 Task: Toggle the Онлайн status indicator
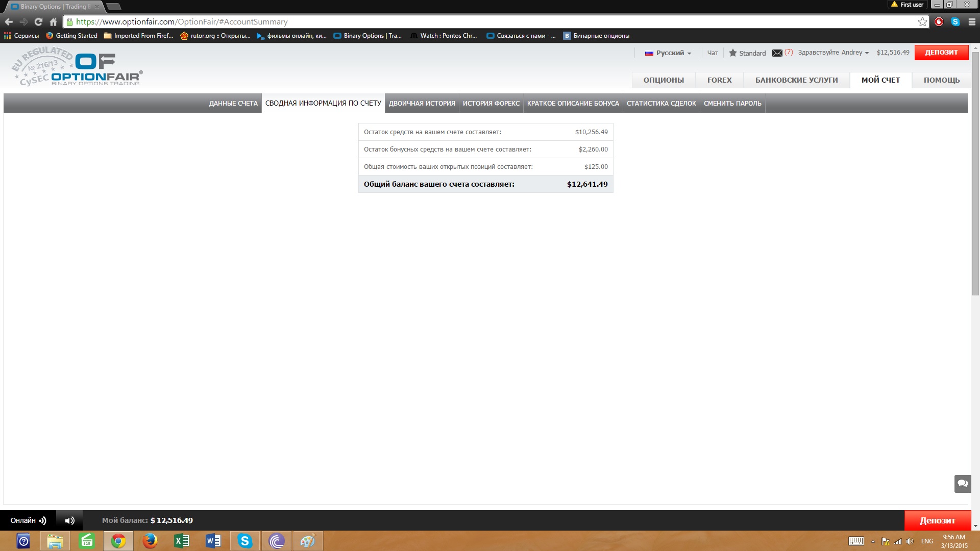coord(28,520)
